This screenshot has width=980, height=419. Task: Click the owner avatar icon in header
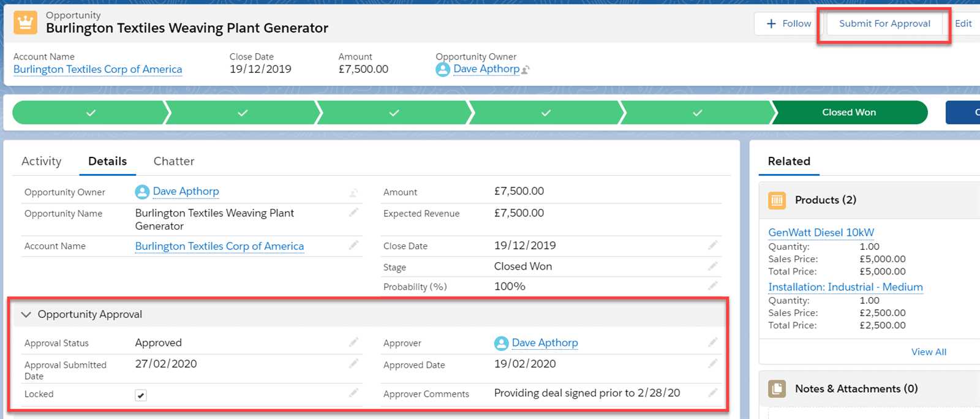point(443,69)
